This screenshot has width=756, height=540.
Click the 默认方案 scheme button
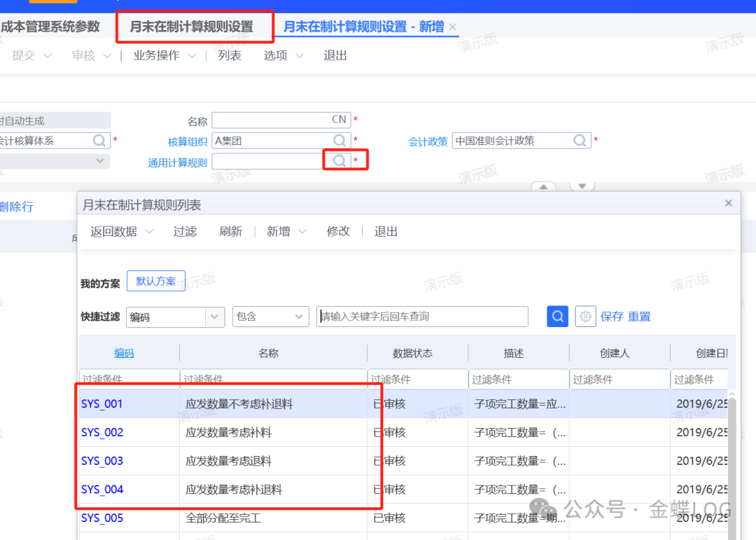156,282
